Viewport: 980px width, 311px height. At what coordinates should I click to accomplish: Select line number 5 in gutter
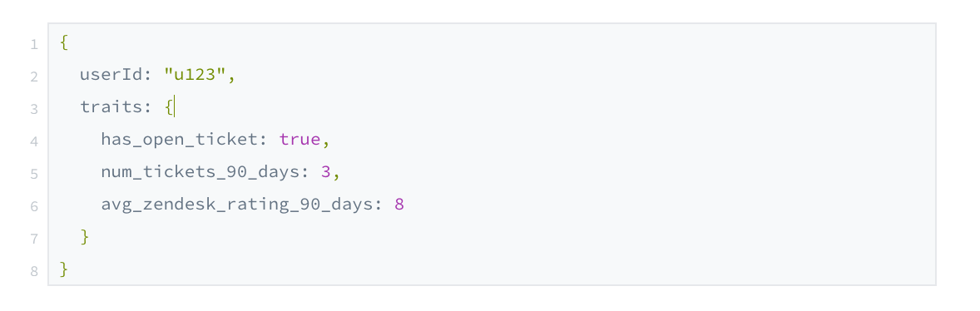[34, 175]
